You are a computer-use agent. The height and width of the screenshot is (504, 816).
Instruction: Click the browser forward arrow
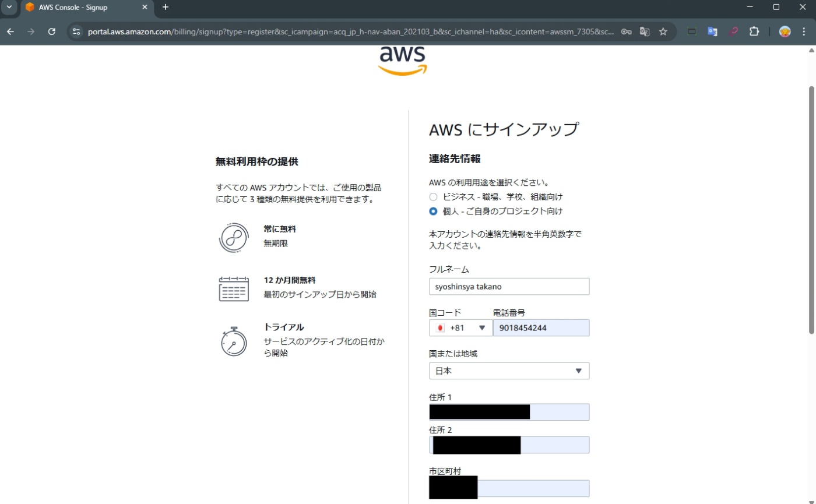(31, 31)
